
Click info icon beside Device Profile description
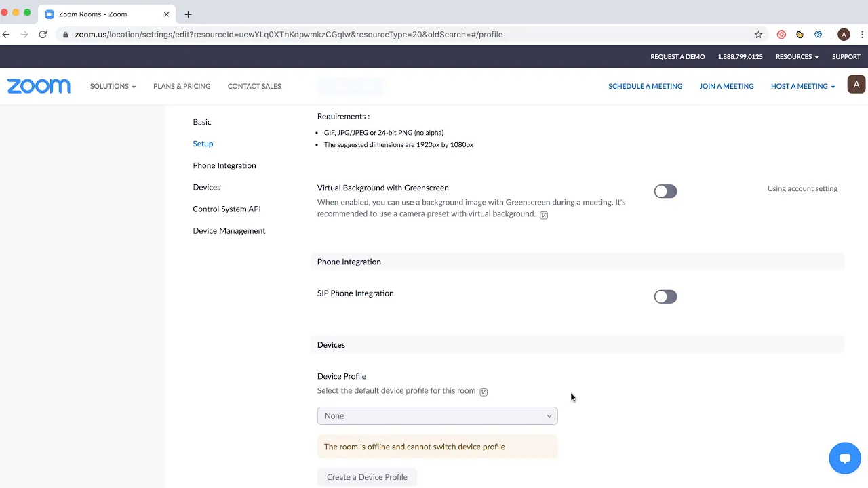tap(484, 392)
